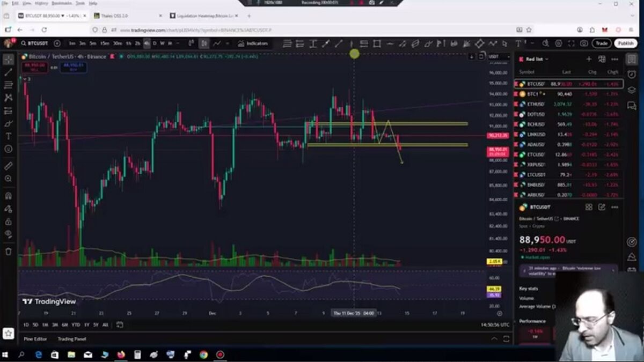Select the All range button
The height and width of the screenshot is (362, 644).
point(105,324)
